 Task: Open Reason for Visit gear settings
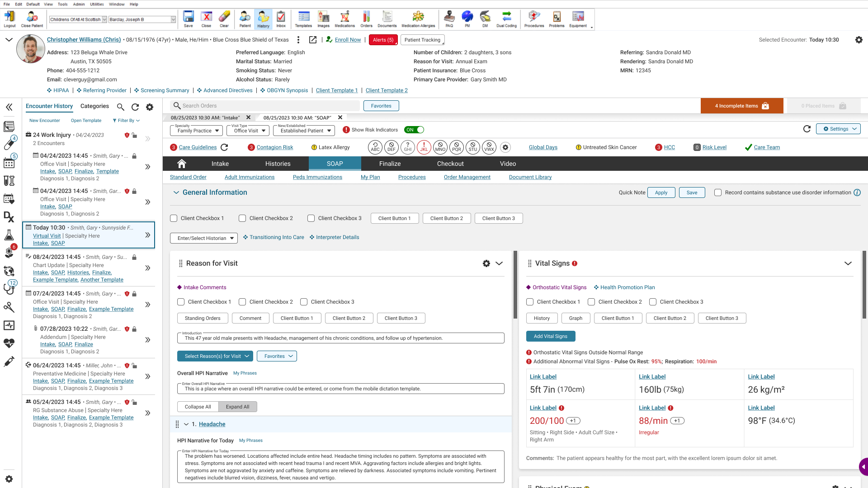[486, 263]
